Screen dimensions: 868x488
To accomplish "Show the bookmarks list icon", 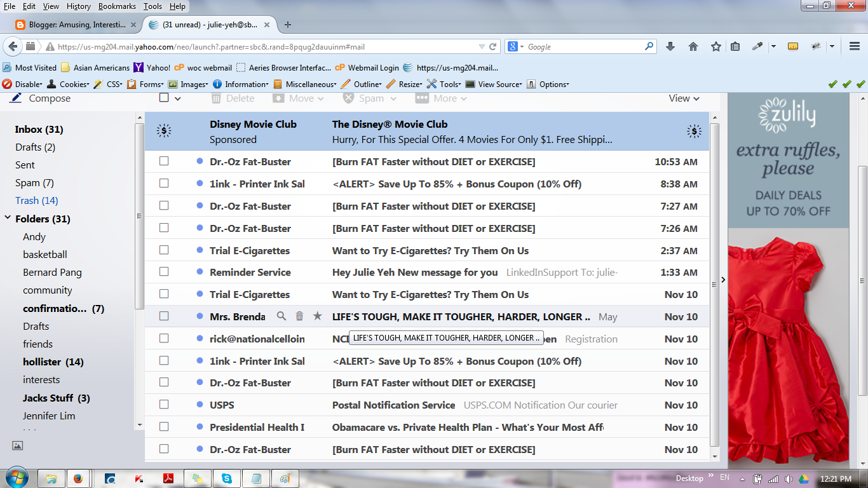I will (x=735, y=46).
